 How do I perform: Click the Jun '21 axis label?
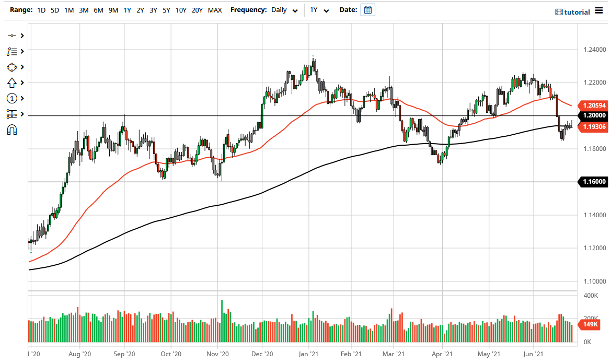533,354
